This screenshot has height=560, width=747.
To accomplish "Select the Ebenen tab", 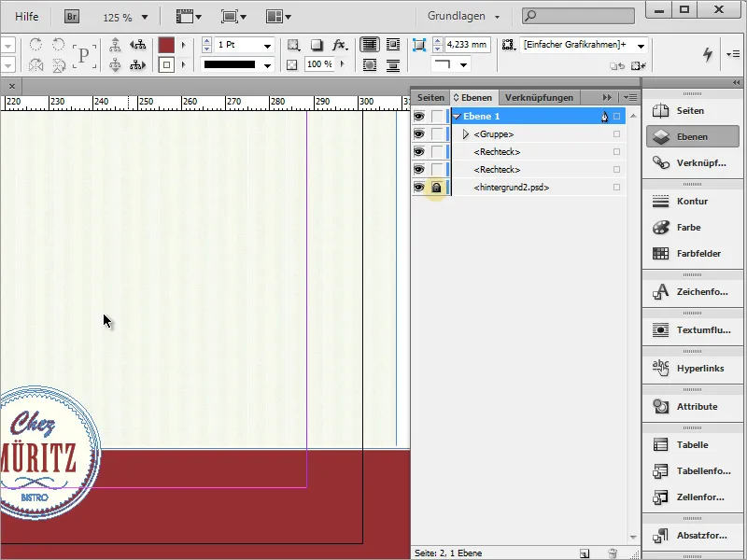I will click(473, 98).
